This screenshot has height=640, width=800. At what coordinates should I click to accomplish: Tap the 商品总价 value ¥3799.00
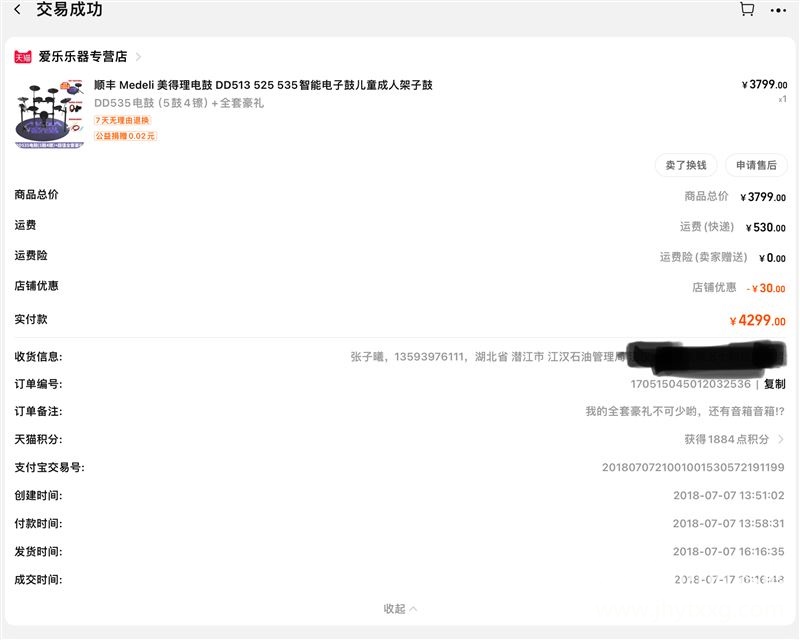coord(763,196)
